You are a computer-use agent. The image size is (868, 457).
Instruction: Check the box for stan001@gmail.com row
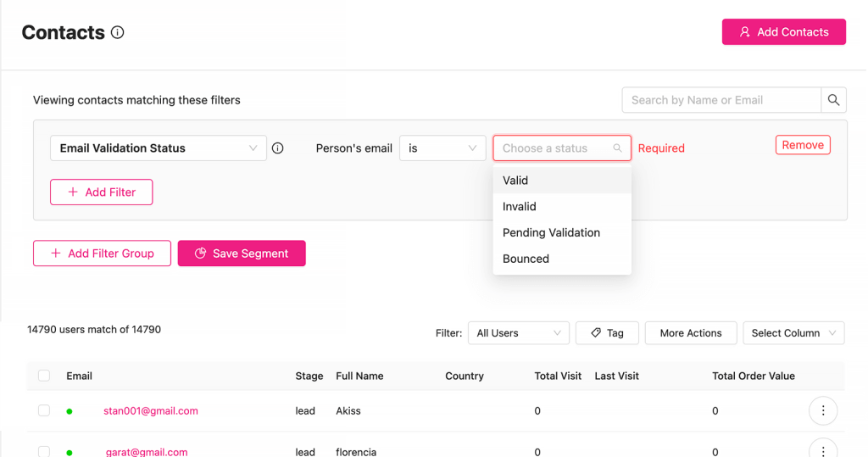tap(44, 410)
